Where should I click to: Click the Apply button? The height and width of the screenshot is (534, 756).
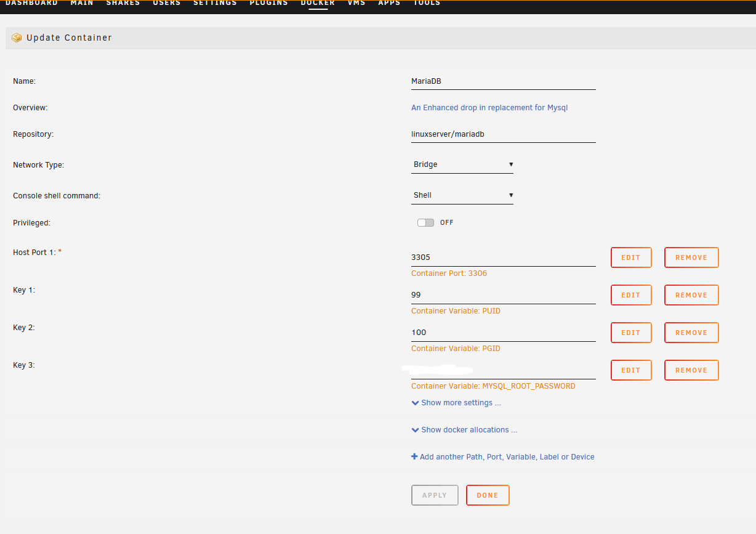435,495
